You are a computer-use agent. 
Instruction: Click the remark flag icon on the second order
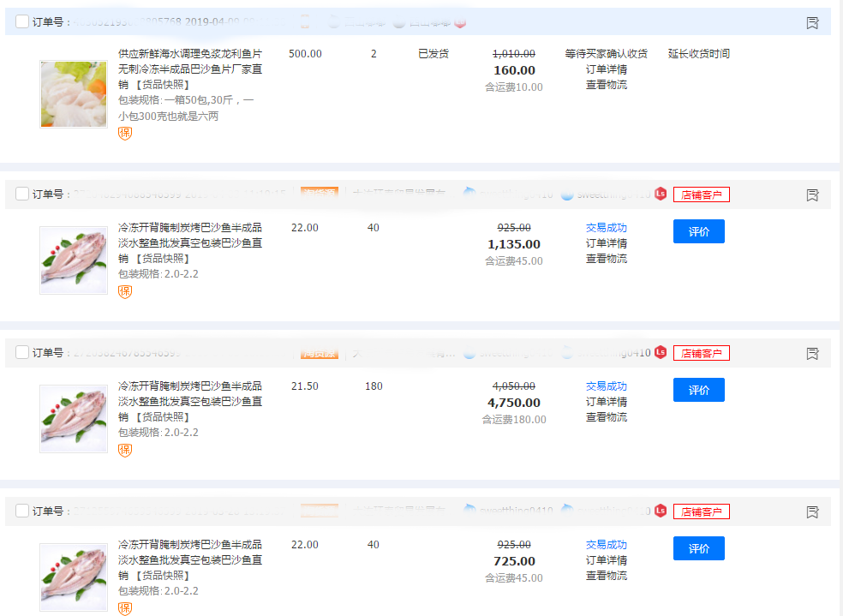[812, 194]
